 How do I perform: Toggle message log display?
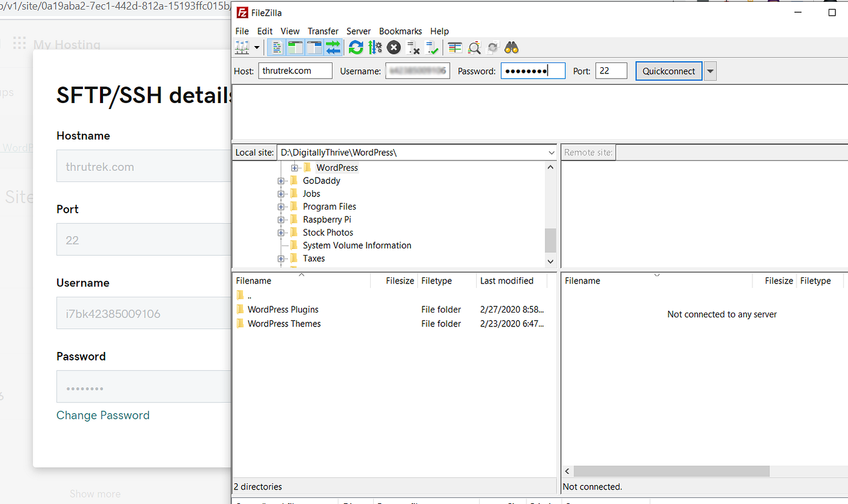277,47
